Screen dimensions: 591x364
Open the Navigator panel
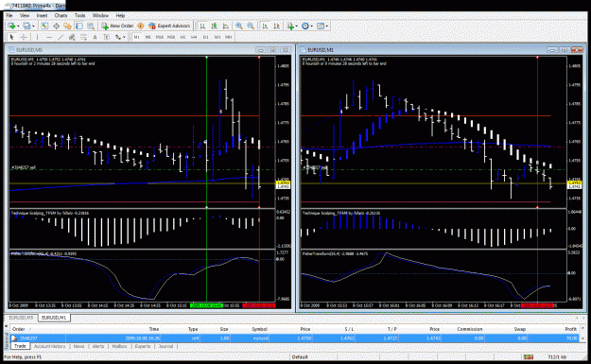[67, 26]
